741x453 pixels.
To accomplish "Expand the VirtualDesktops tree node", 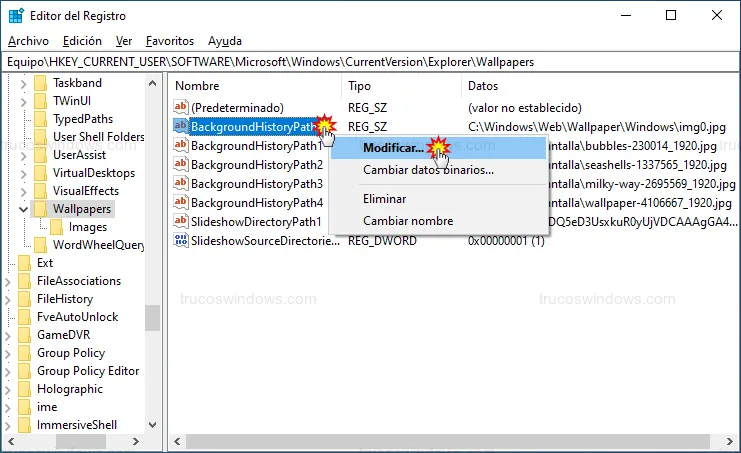I will 24,173.
